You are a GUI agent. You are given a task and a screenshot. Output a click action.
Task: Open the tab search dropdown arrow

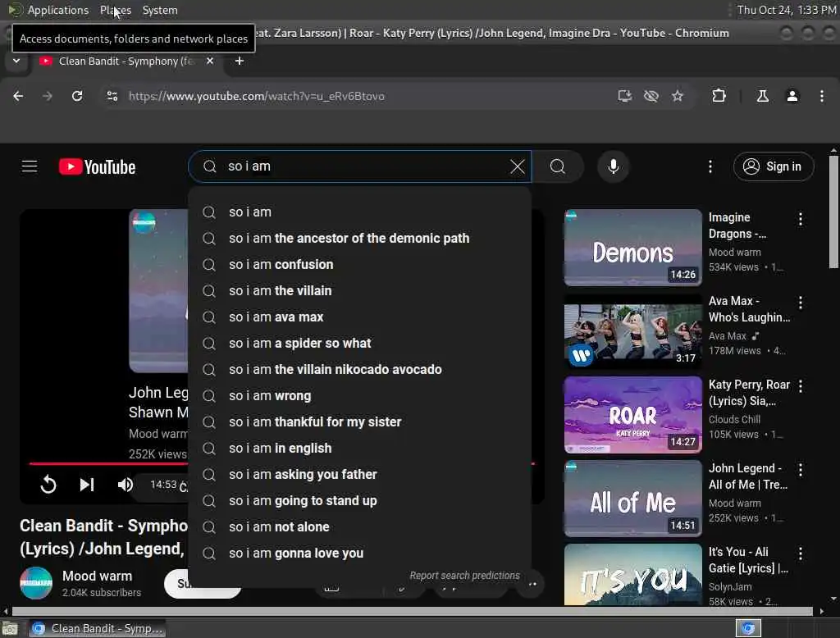click(16, 61)
